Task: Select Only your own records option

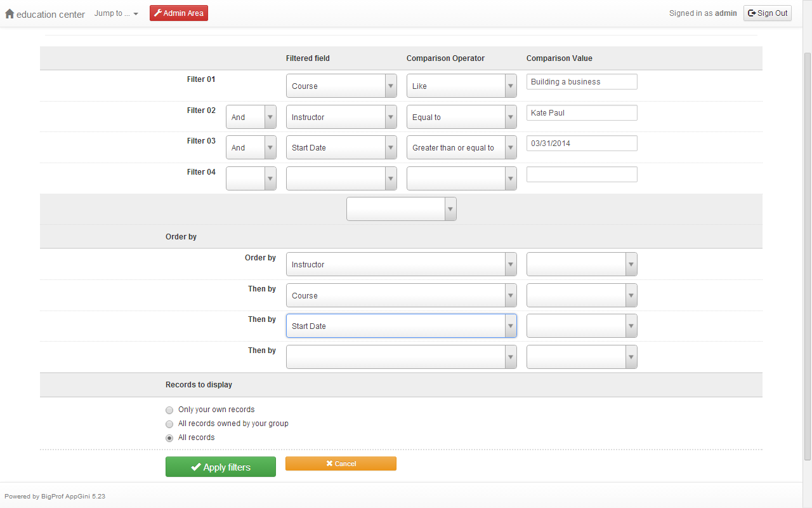Action: pyautogui.click(x=169, y=410)
